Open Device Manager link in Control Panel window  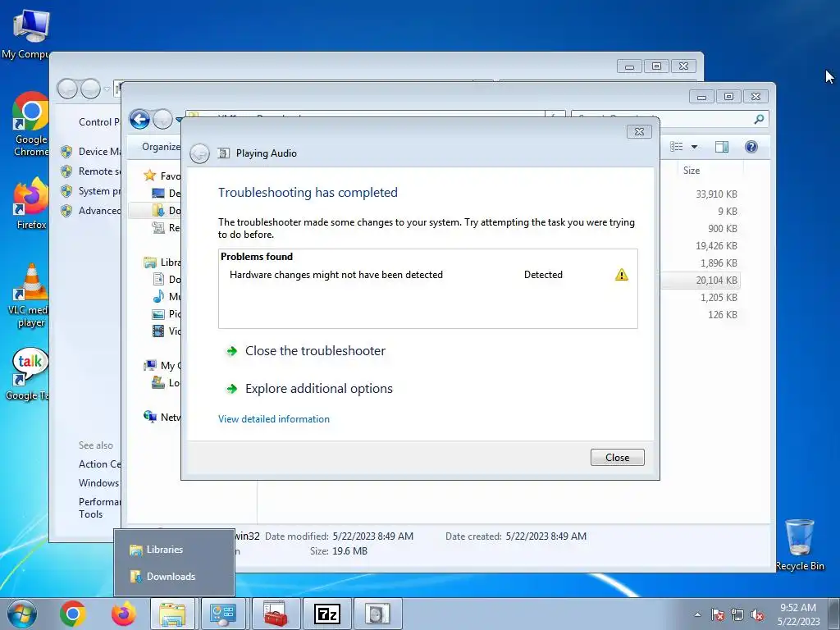(99, 152)
